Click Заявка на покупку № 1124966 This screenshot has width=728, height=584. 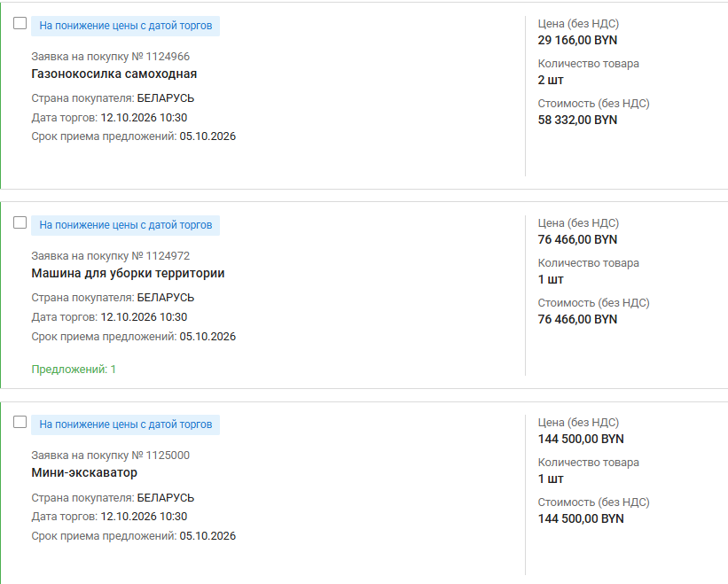111,57
